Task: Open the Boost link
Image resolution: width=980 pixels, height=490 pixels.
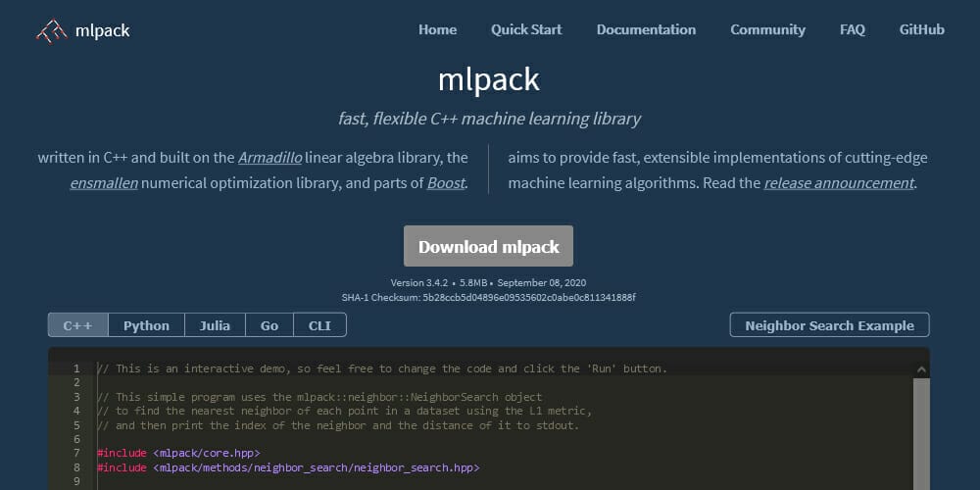Action: [446, 183]
